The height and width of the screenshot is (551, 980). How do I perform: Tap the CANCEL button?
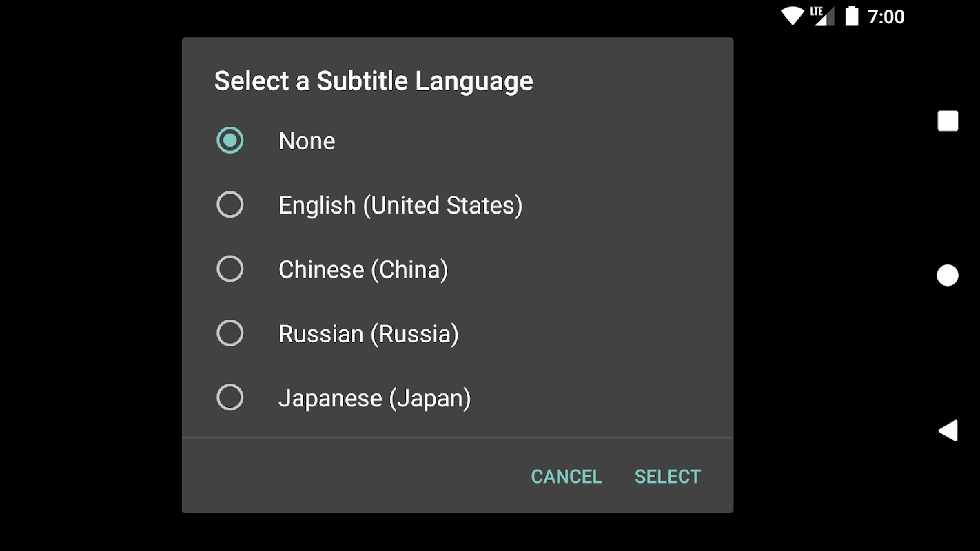pos(566,477)
